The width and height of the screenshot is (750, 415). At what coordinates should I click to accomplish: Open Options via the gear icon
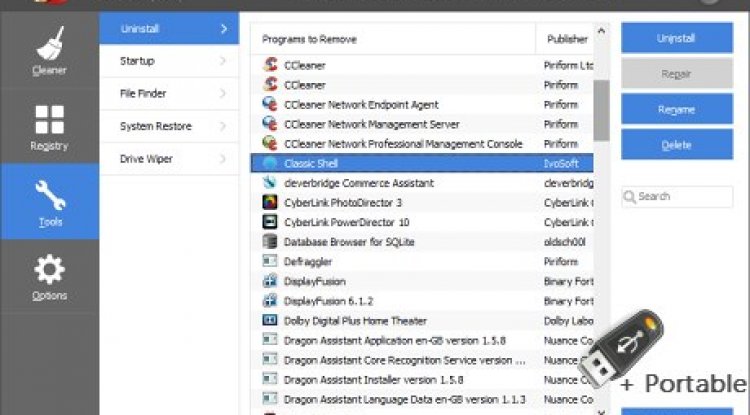click(49, 270)
